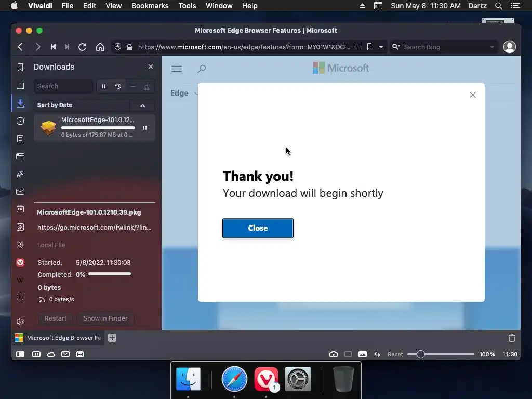Open the Window panel
Image resolution: width=532 pixels, height=399 pixels.
pos(20,156)
